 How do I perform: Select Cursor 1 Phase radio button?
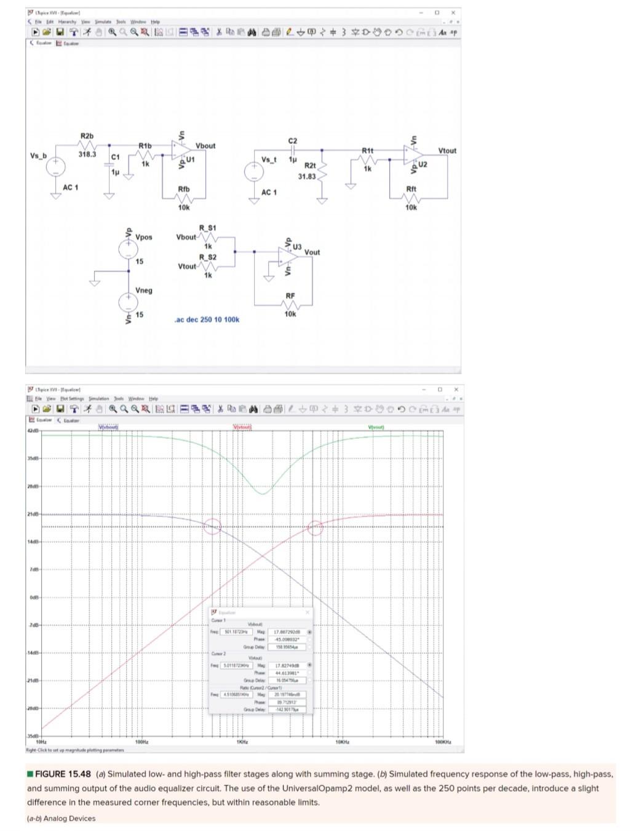tap(309, 640)
